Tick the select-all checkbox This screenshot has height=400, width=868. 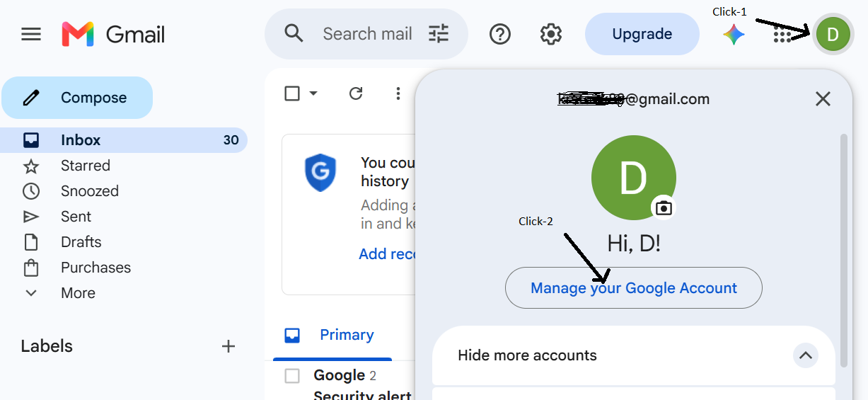(x=292, y=93)
